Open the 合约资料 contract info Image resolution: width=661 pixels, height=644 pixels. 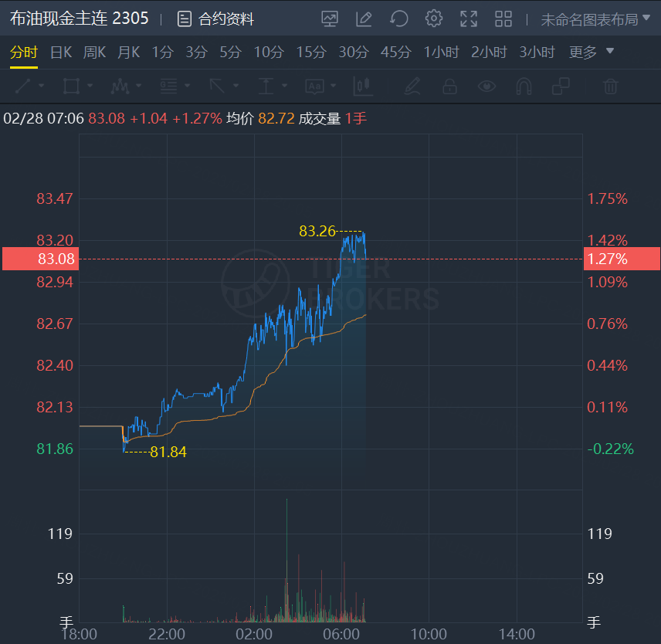[216, 19]
